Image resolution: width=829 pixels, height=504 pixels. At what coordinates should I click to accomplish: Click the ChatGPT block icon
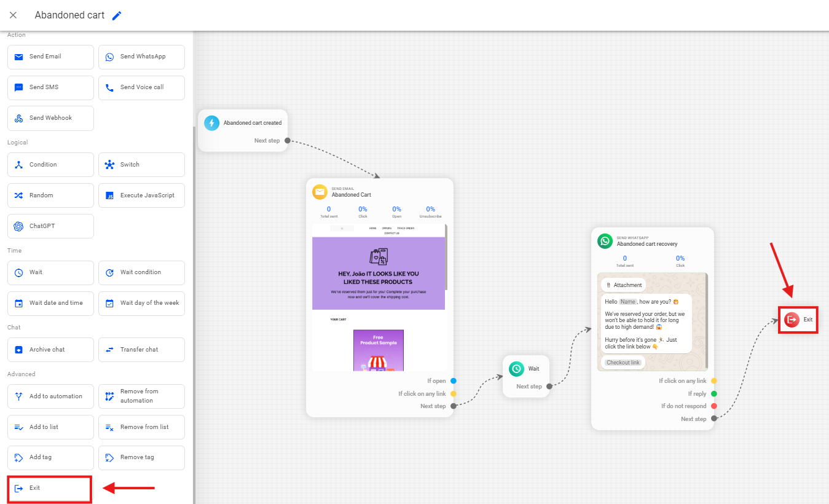click(18, 226)
